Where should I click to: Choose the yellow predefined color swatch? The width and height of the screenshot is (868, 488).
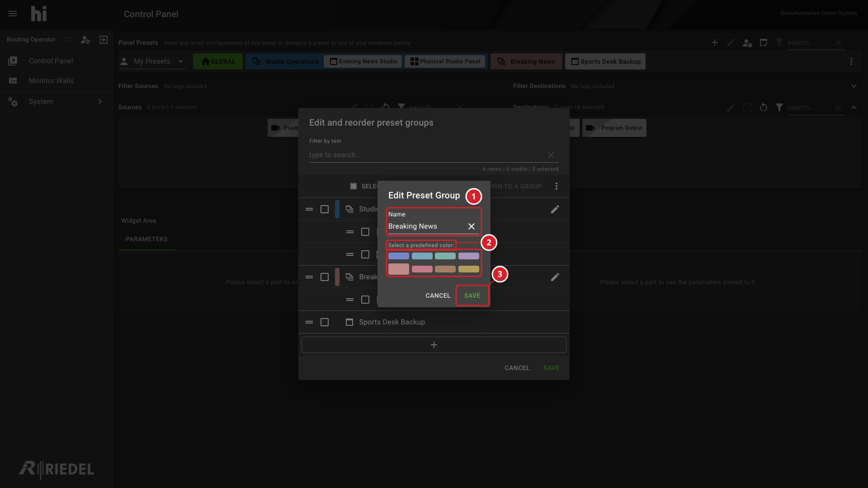coord(469,269)
